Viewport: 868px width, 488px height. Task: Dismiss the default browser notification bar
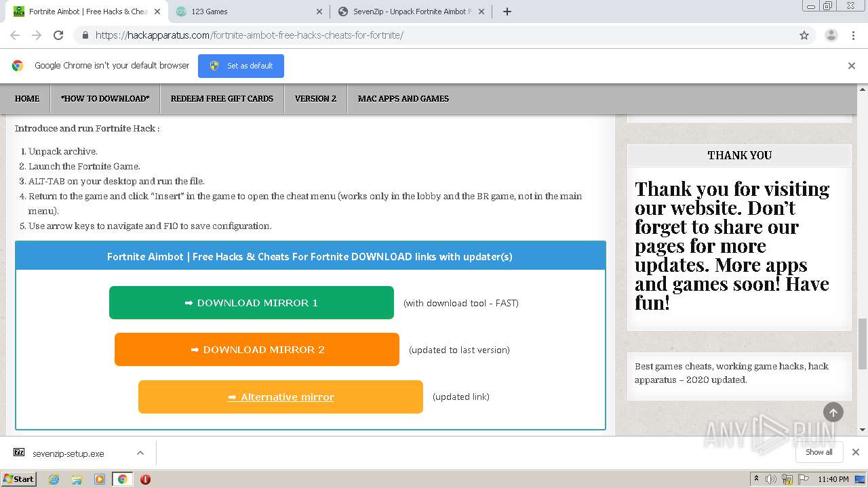pos(852,66)
